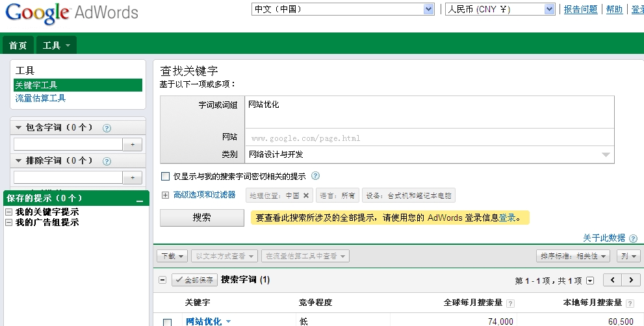This screenshot has width=644, height=326.
Task: Click the 设备: 台式机和笔记本电脑 filter chip
Action: pos(409,195)
